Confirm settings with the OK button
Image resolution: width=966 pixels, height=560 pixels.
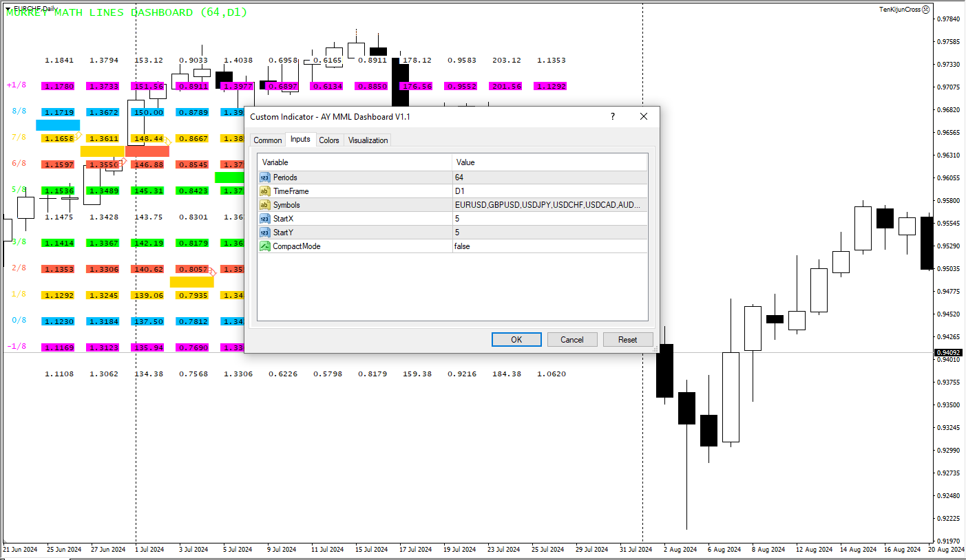pos(516,339)
